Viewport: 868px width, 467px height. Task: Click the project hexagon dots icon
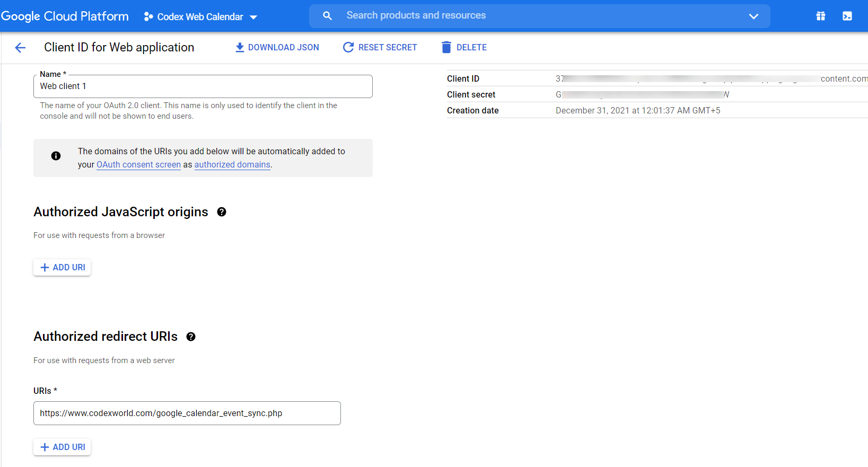click(148, 17)
